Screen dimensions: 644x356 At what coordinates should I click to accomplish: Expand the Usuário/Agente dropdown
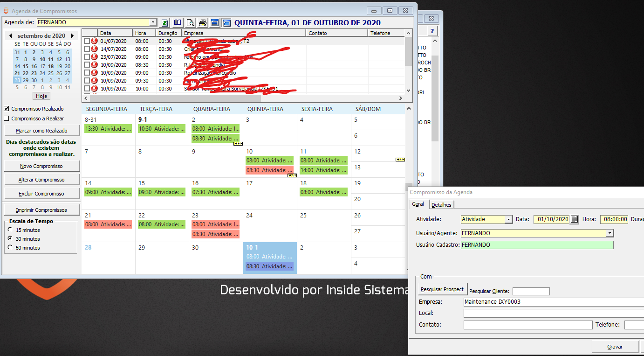click(610, 233)
